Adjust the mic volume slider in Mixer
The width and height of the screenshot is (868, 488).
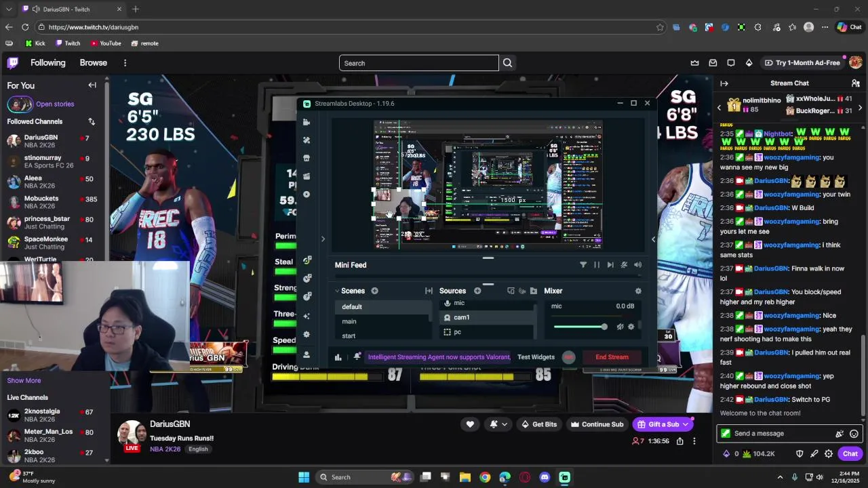(x=580, y=327)
